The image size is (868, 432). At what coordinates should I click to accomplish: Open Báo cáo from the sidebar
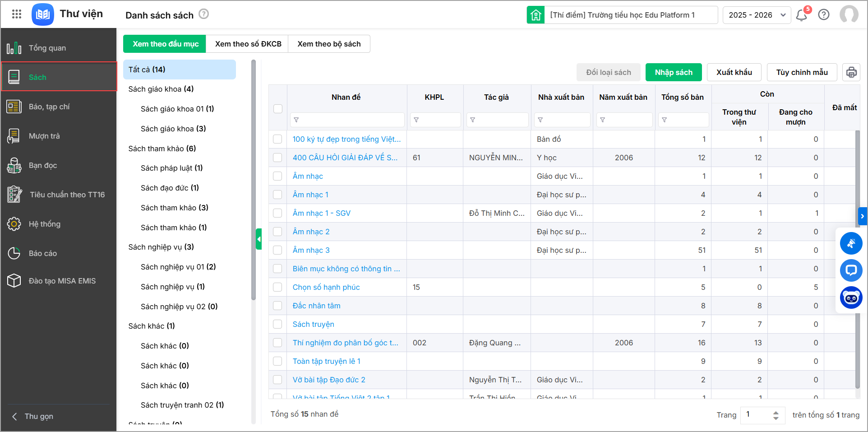[43, 253]
